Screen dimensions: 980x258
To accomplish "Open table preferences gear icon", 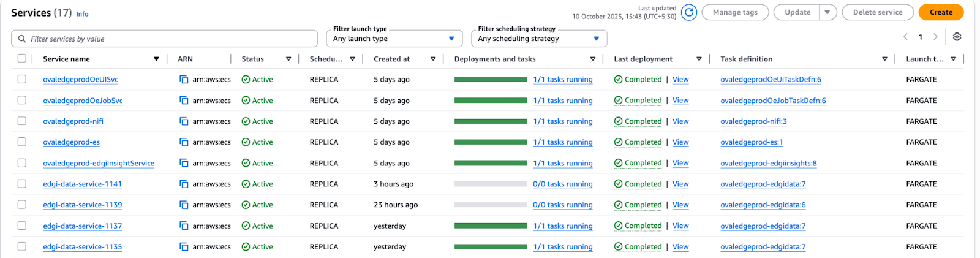I will pyautogui.click(x=957, y=37).
